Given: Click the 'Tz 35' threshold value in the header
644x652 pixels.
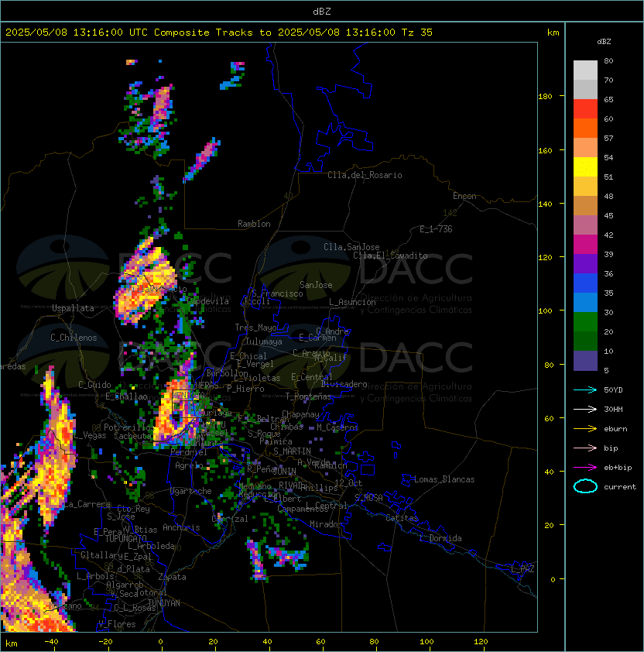Looking at the screenshot, I should (417, 33).
